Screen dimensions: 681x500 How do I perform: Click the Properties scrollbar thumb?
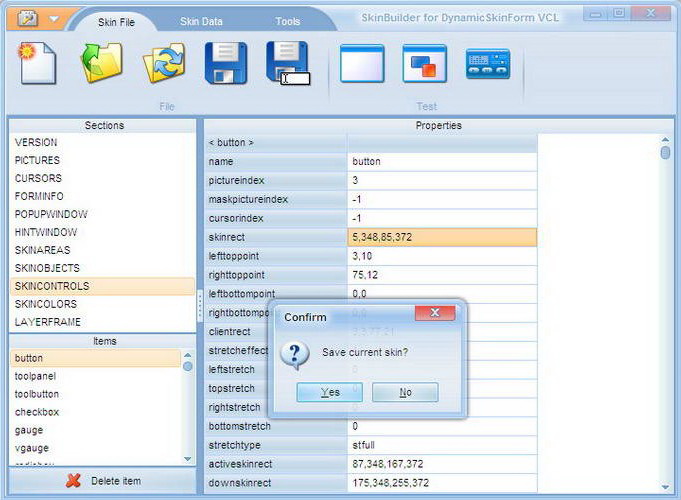click(665, 152)
